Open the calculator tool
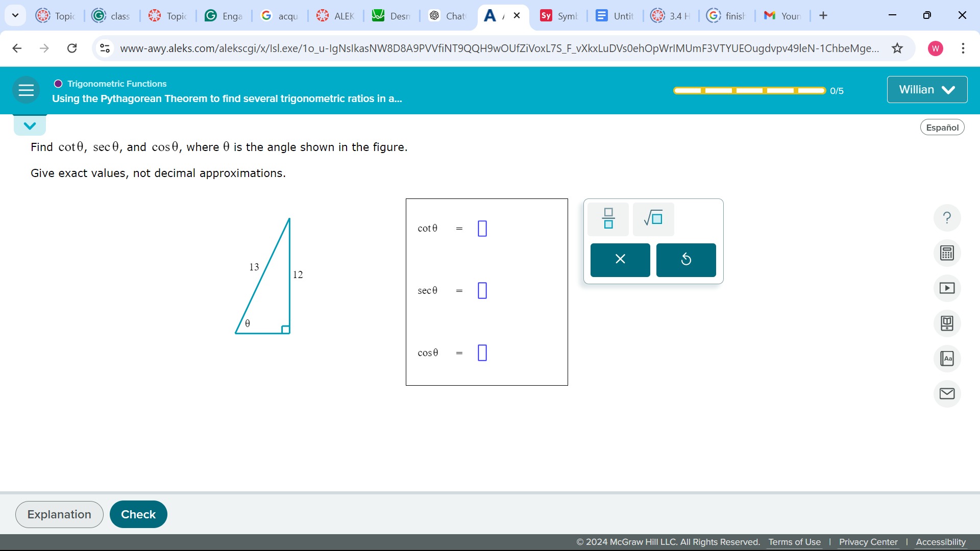This screenshot has height=551, width=980. pos(947,253)
